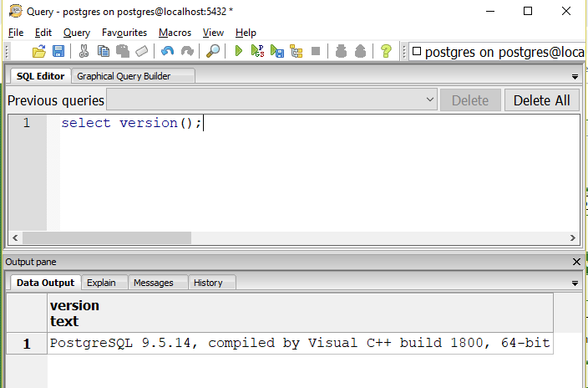Save the query with floppy disk icon
This screenshot has height=388, width=588.
coord(58,51)
